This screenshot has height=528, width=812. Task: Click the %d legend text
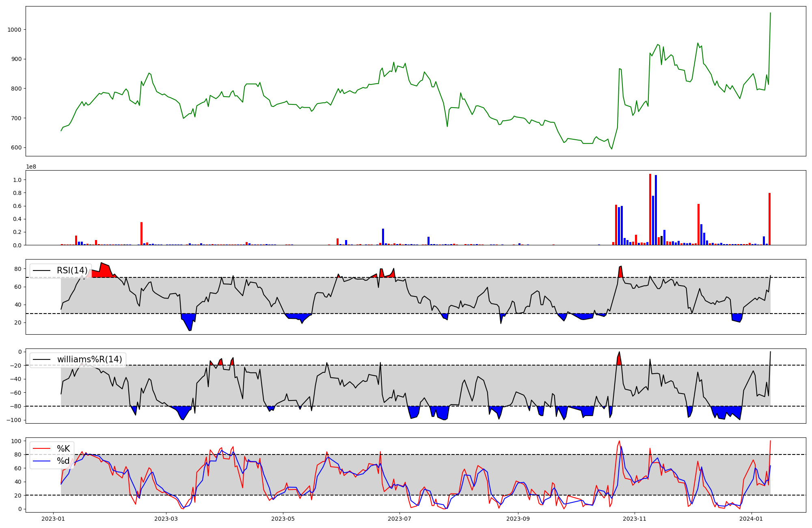click(x=63, y=461)
